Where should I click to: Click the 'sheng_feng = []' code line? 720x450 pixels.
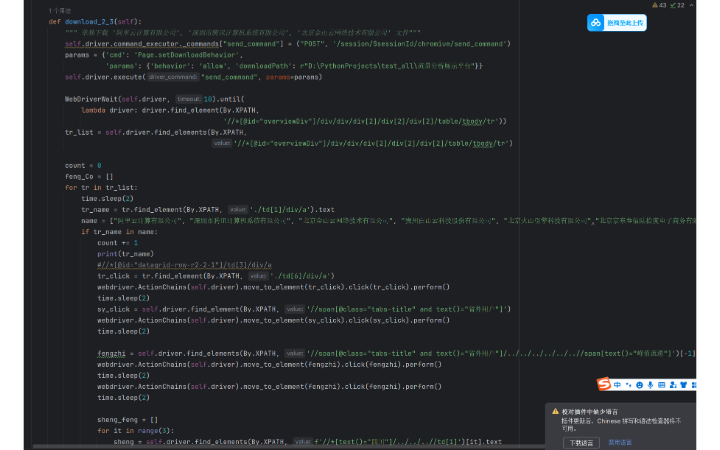(127, 420)
